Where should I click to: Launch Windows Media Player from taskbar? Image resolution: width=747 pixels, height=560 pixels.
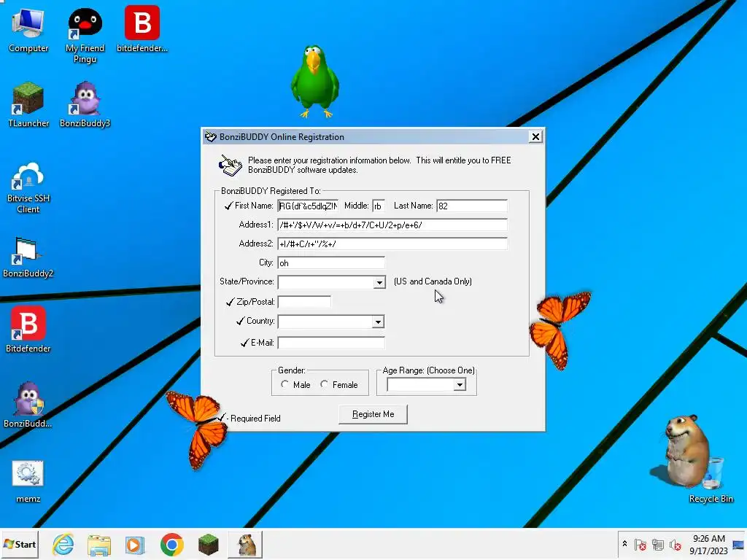[135, 545]
